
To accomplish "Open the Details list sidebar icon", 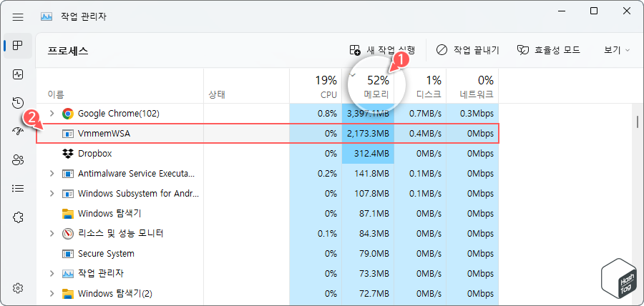I will point(18,189).
